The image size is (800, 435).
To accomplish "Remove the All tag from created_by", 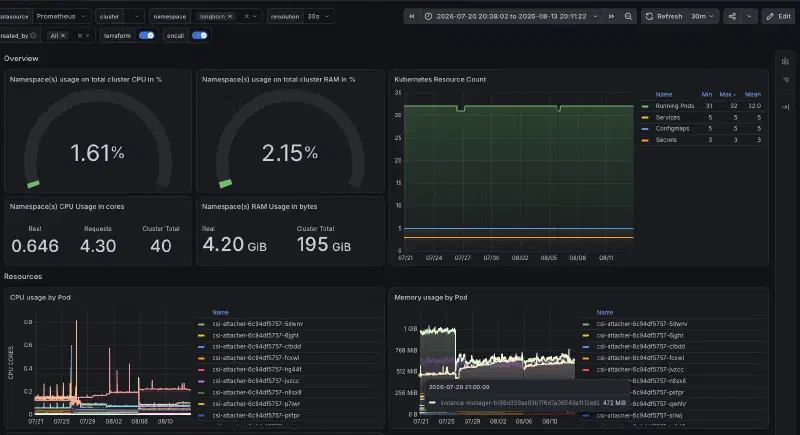I will pos(63,36).
